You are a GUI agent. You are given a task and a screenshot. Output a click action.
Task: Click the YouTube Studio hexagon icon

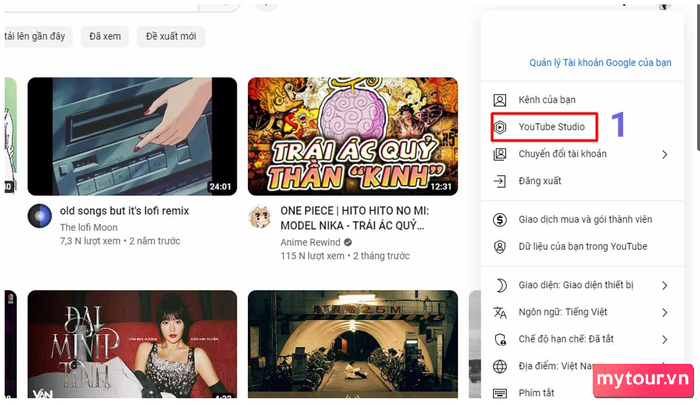(x=500, y=127)
